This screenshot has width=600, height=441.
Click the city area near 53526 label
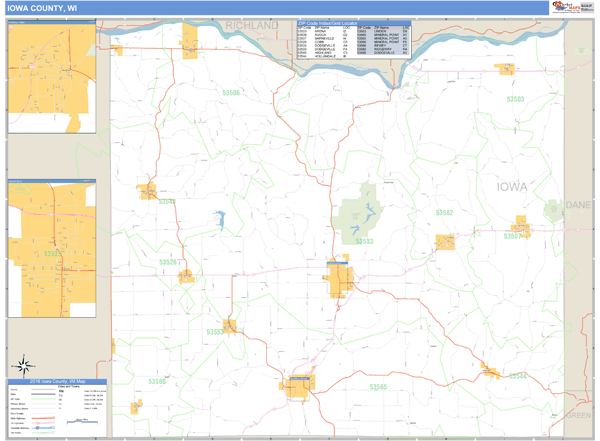pos(186,276)
